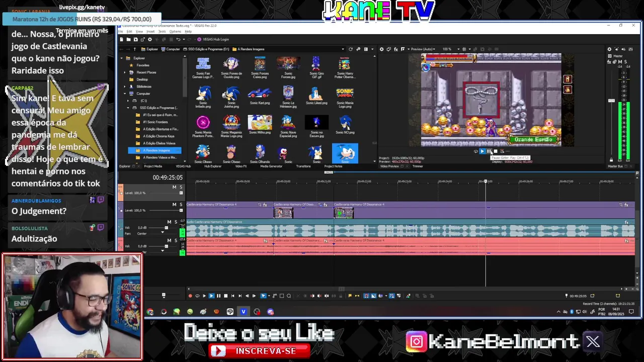Click the Open project folder icon
This screenshot has width=644, height=362.
point(128,39)
